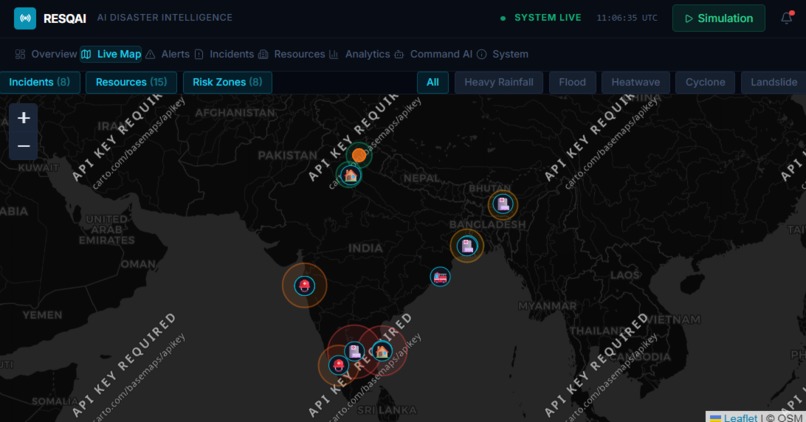Click the AI DISASTER INTELLIGENCE tagline
Image resolution: width=806 pixels, height=422 pixels.
point(164,17)
